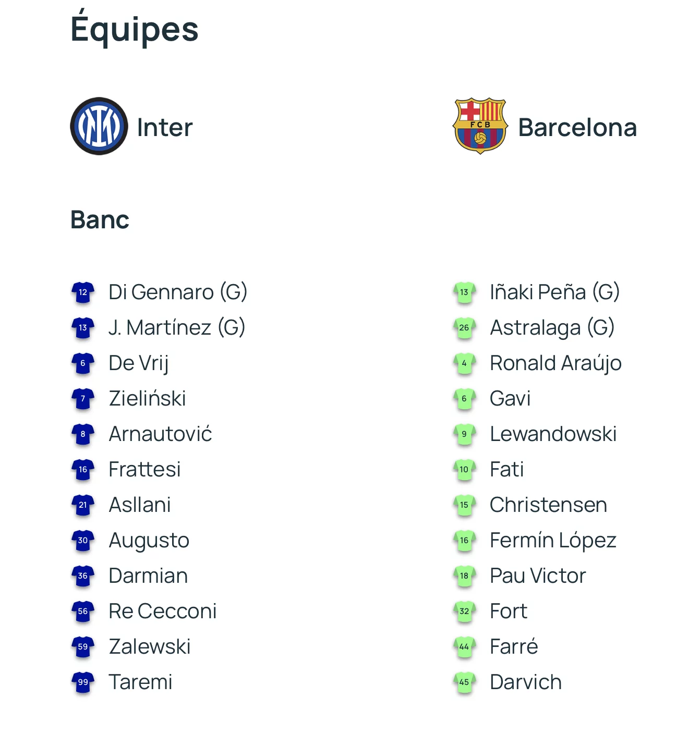Select Lewandowski's number 9 jersey icon
This screenshot has width=700, height=735.
[464, 434]
